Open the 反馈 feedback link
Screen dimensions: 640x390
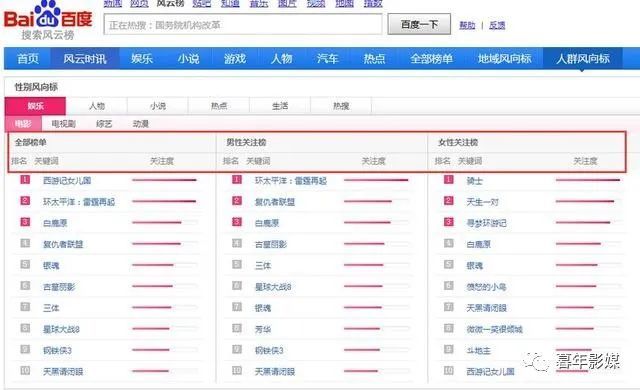point(497,25)
